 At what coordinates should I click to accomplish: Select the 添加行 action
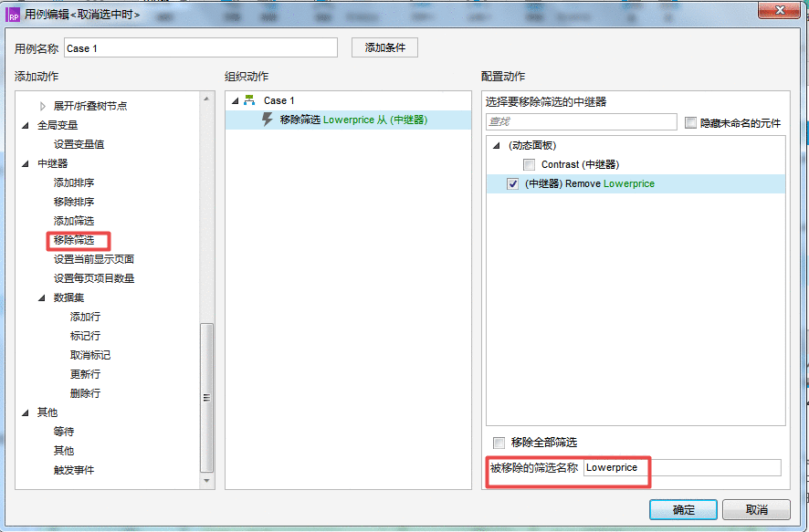coord(85,317)
